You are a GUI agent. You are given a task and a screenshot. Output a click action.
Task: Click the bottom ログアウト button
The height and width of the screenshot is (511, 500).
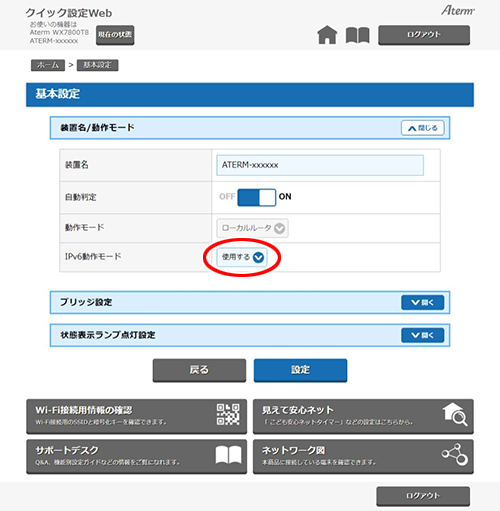[423, 496]
